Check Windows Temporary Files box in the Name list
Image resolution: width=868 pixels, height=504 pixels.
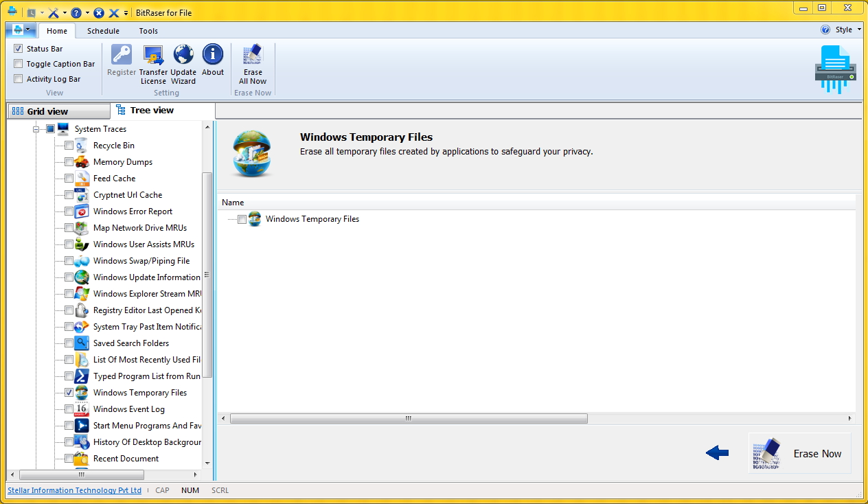(x=242, y=220)
